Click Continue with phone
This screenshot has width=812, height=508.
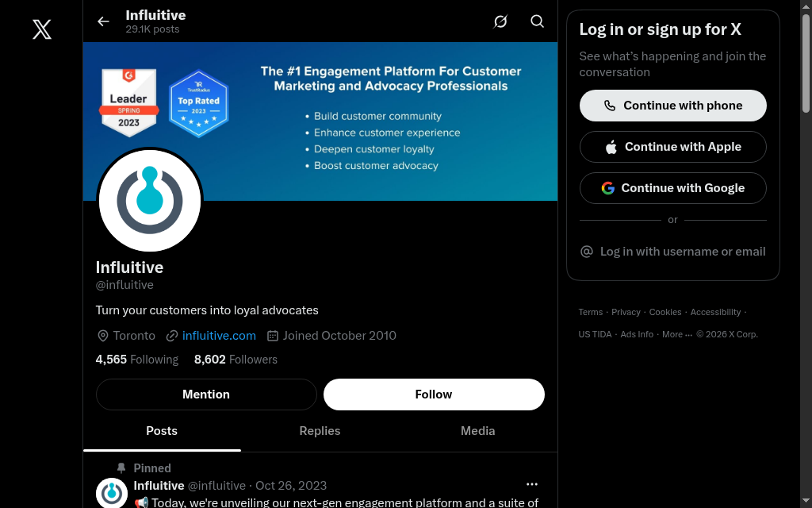pyautogui.click(x=672, y=106)
